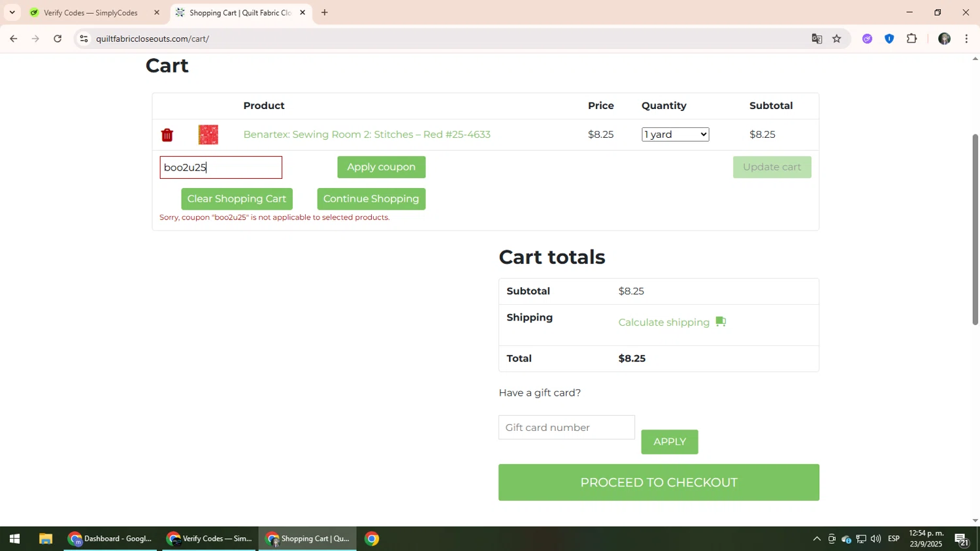Click the shipping truck icon

point(721,321)
